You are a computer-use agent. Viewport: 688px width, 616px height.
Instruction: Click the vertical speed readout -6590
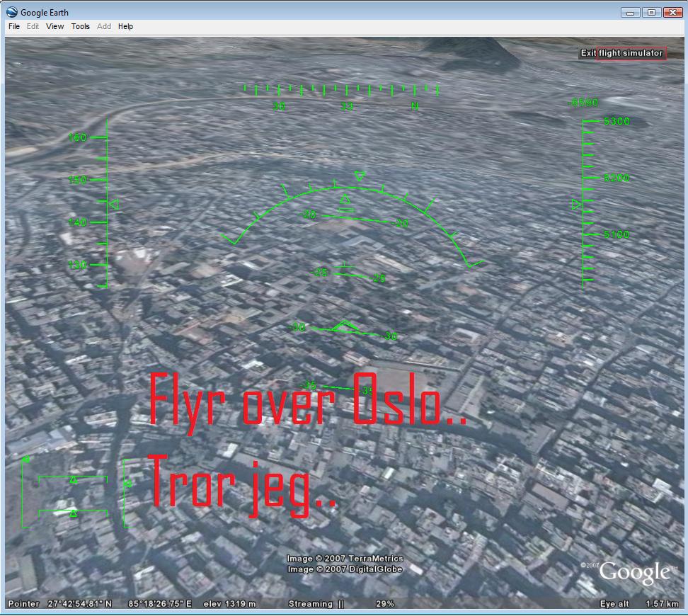[x=583, y=103]
